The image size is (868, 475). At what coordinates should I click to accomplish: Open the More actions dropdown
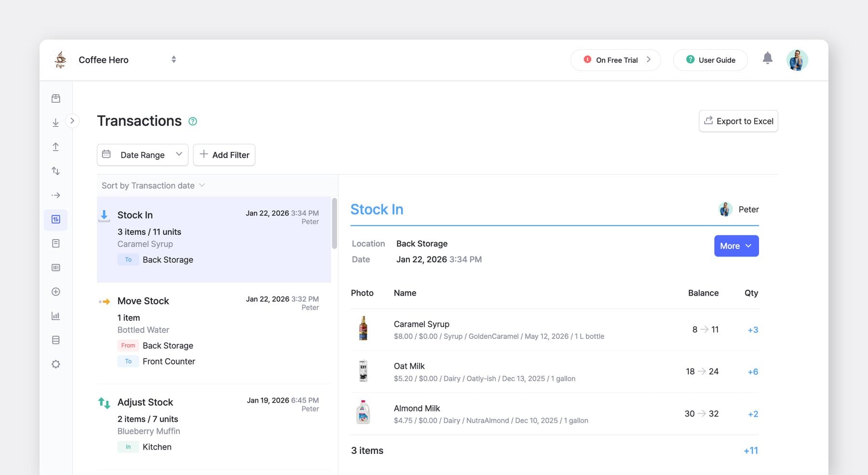click(x=736, y=246)
